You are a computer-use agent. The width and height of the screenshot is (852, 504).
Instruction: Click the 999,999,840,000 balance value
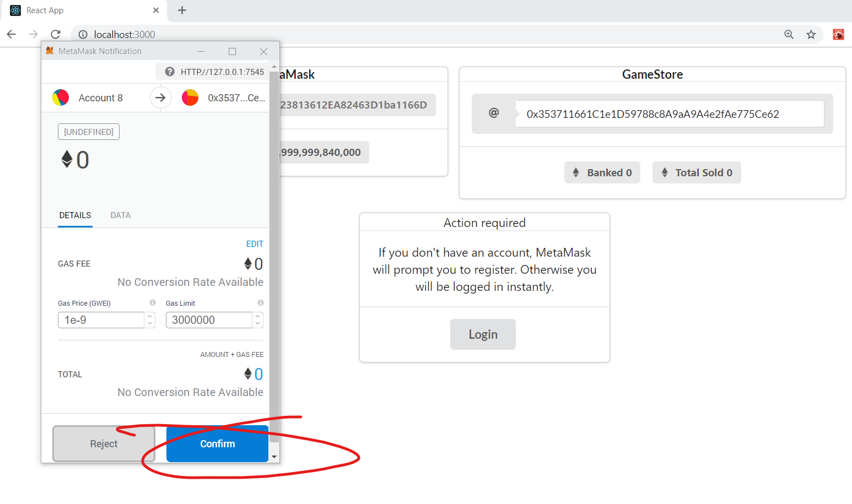point(321,153)
